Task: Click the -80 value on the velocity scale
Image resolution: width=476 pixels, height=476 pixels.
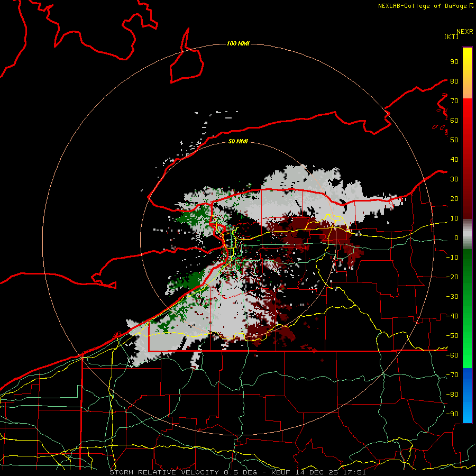Action: coord(452,395)
